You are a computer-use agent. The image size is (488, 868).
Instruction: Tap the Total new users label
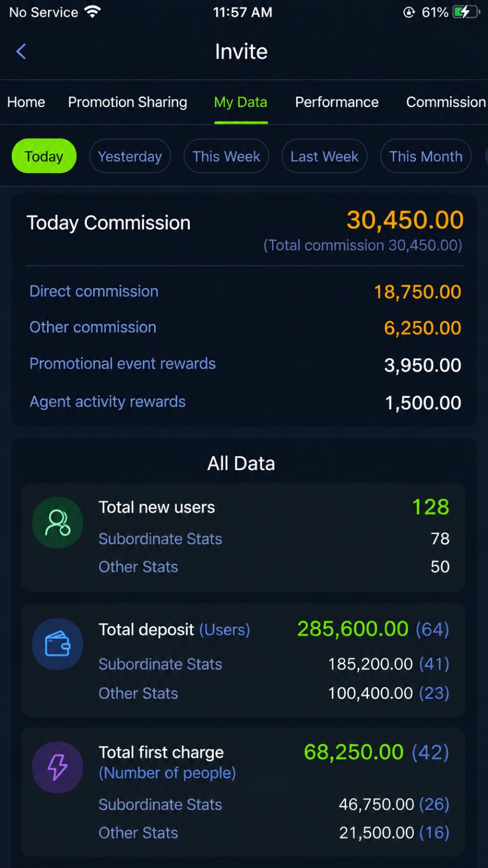click(x=157, y=507)
